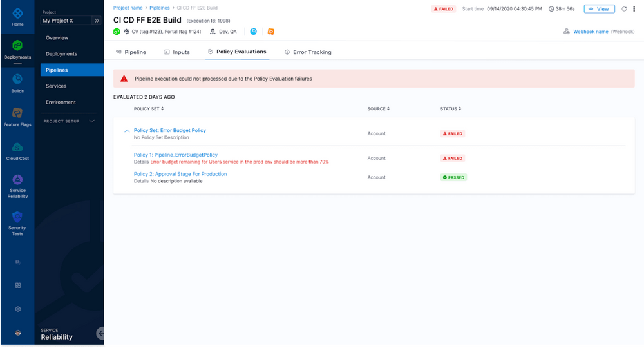644x348 pixels.
Task: Click 'EVALUATED 2 DAYS AGO' heading
Action: coord(144,97)
